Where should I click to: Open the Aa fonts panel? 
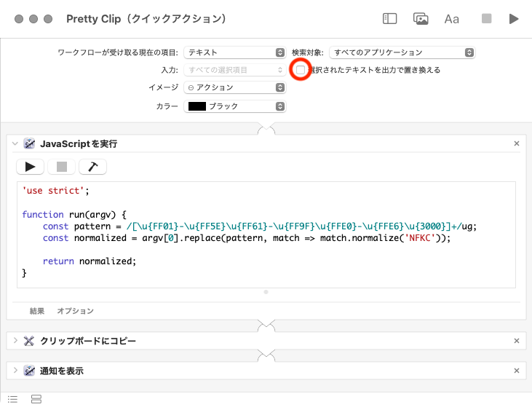tap(452, 19)
